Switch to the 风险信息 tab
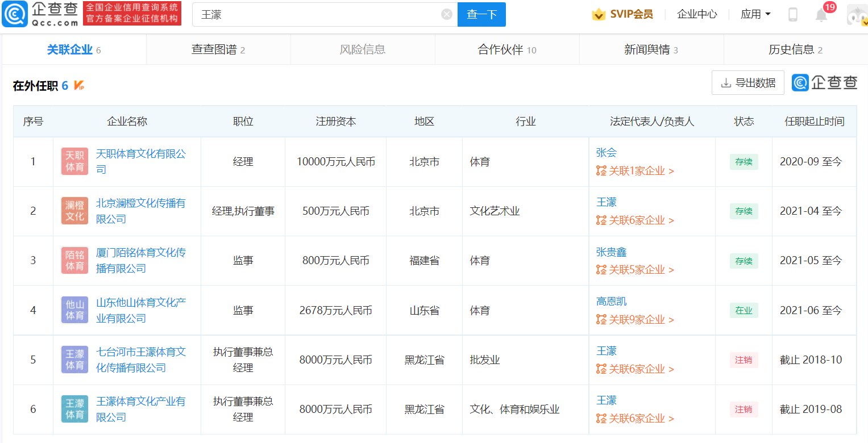 click(x=363, y=49)
